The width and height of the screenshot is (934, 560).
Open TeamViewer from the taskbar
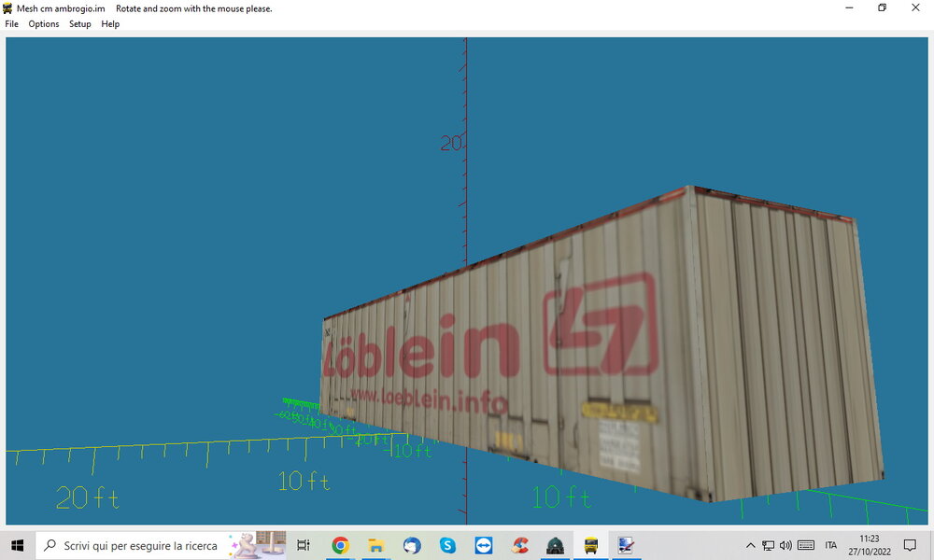483,545
